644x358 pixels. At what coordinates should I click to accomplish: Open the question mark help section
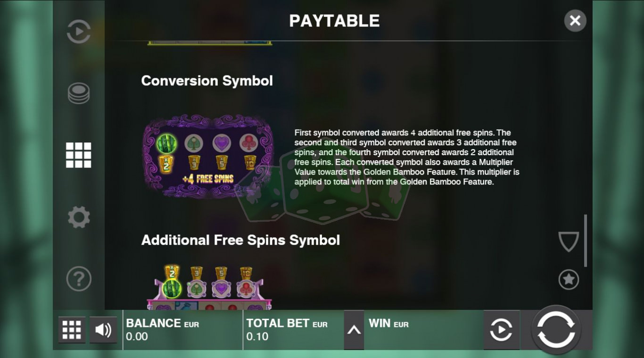pyautogui.click(x=79, y=279)
